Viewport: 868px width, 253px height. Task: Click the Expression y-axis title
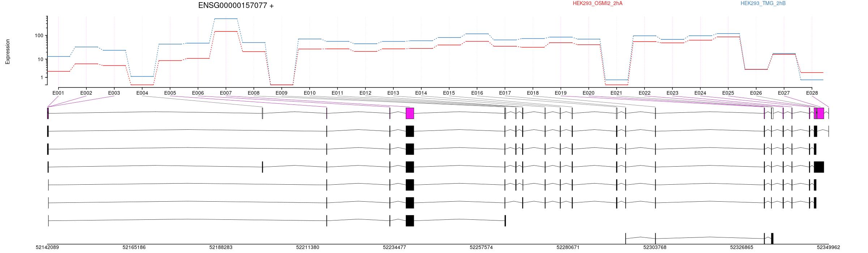pos(8,52)
